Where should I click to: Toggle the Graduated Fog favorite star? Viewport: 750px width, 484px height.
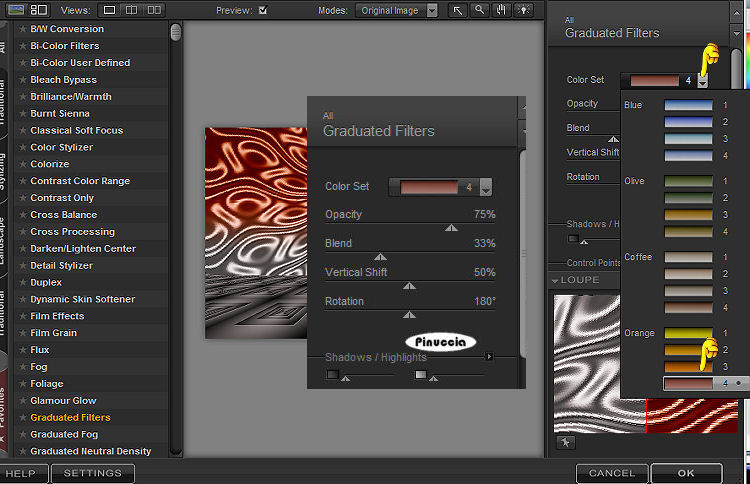22,434
